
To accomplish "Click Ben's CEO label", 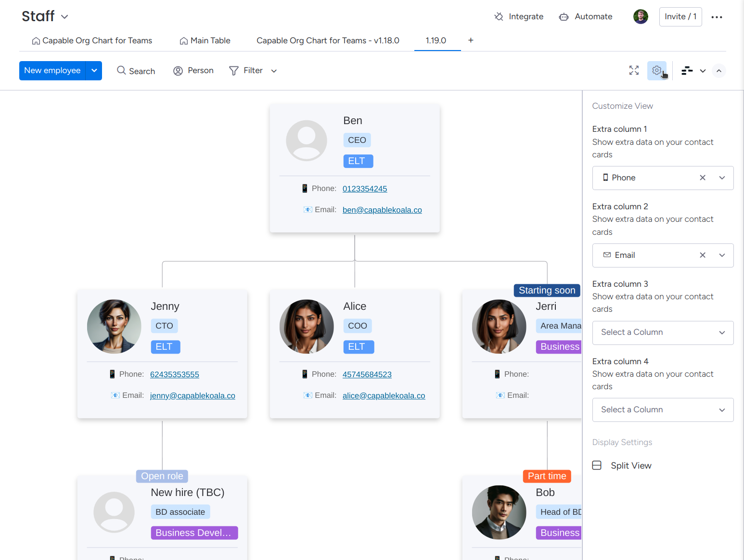I will (x=357, y=140).
